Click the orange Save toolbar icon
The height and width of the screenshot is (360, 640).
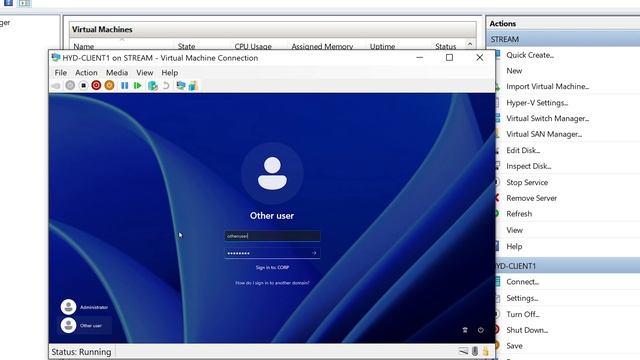click(x=109, y=85)
